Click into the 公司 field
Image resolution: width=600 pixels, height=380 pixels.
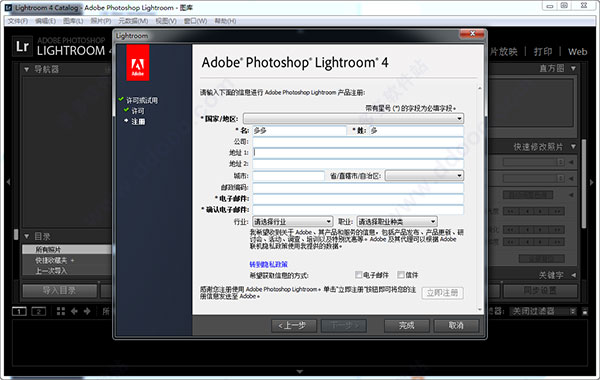click(358, 142)
